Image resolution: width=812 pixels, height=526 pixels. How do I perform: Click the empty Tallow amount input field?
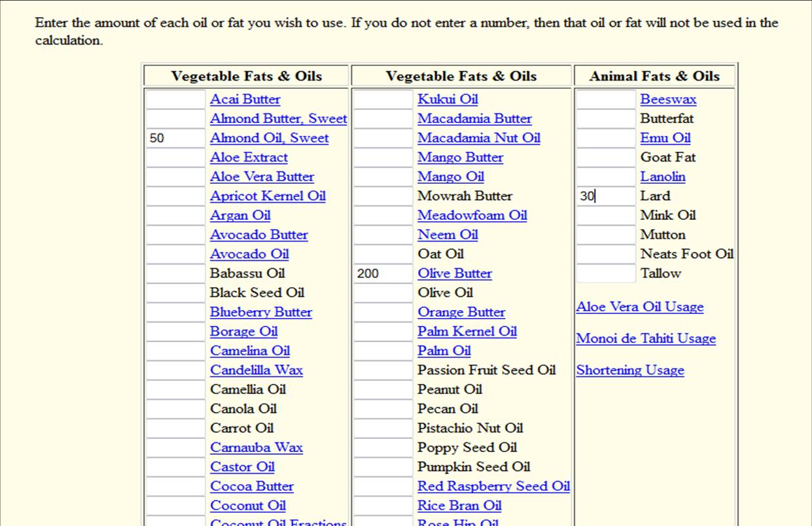[x=605, y=273]
